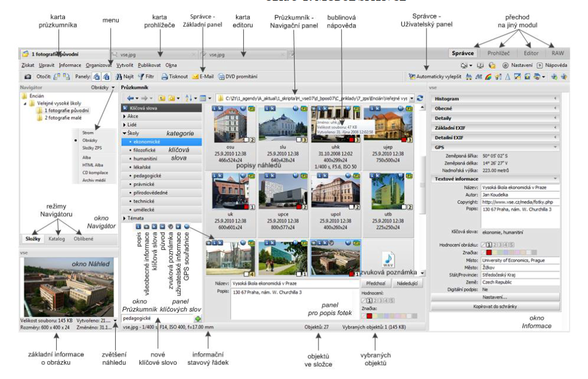
Task: Click the Automaticky vylepšit enhance tool
Action: 435,76
